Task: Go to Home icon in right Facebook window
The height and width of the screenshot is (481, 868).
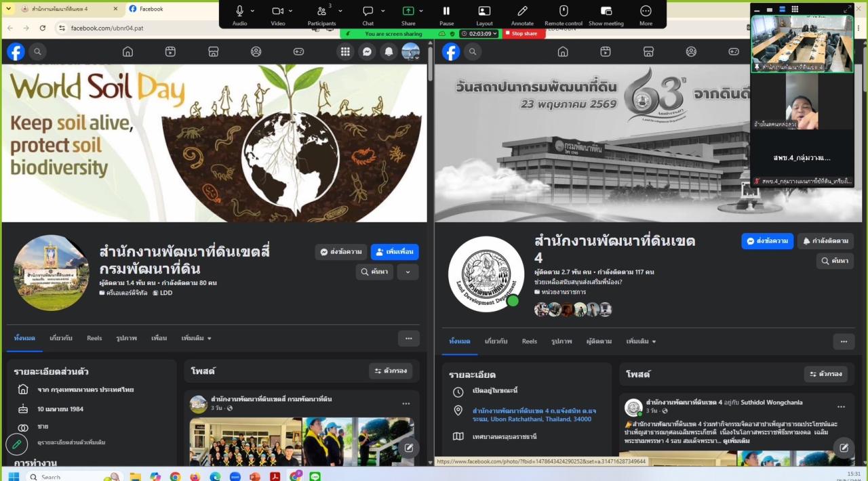Action: pyautogui.click(x=563, y=51)
